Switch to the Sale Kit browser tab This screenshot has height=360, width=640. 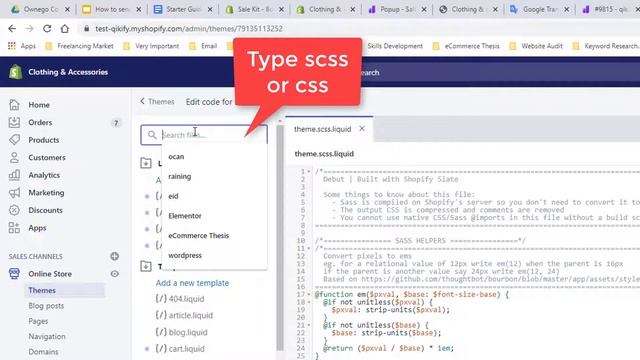pyautogui.click(x=255, y=9)
